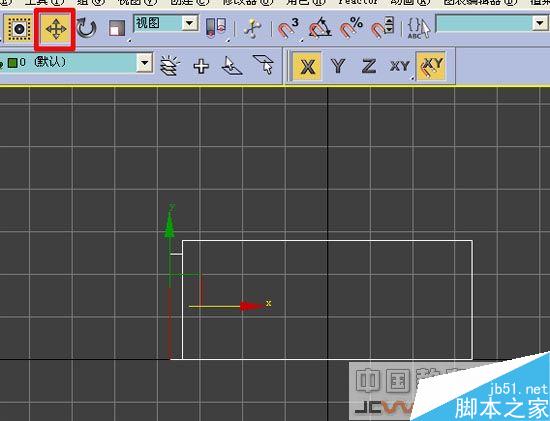The height and width of the screenshot is (421, 550).
Task: Grab the green Y axis gizmo arrow
Action: (x=170, y=225)
